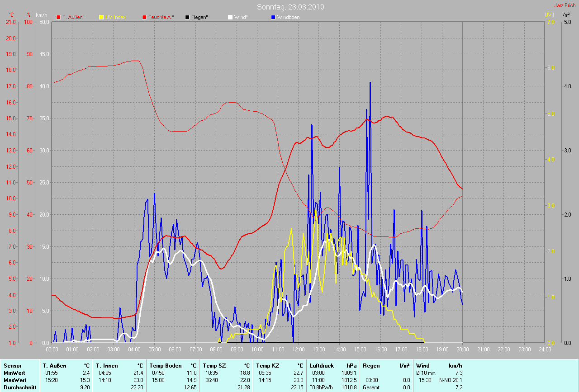Click the "N-NO 20.1" wind maximum value
Image resolution: width=579 pixels, height=392 pixels.
tap(451, 380)
